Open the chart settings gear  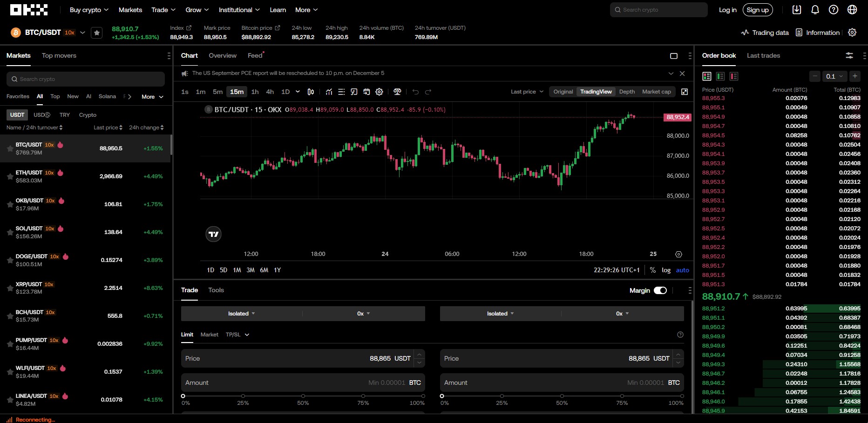pyautogui.click(x=379, y=92)
